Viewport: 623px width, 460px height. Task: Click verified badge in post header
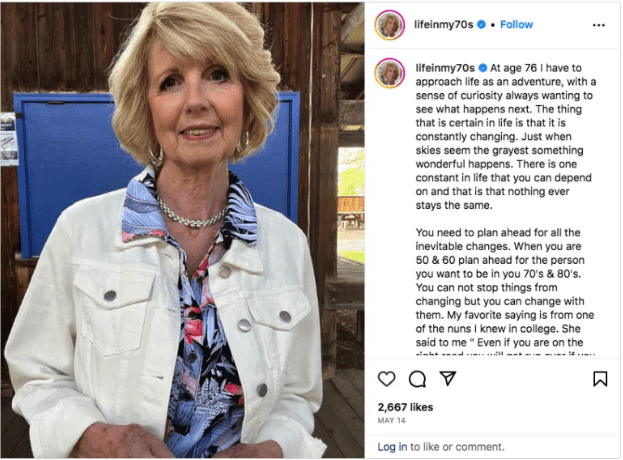point(481,25)
